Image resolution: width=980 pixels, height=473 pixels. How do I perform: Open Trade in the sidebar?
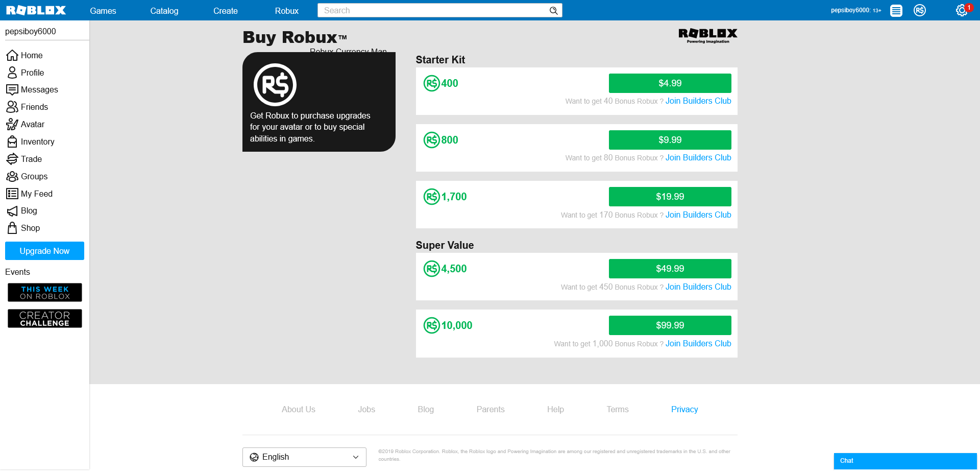click(x=31, y=159)
